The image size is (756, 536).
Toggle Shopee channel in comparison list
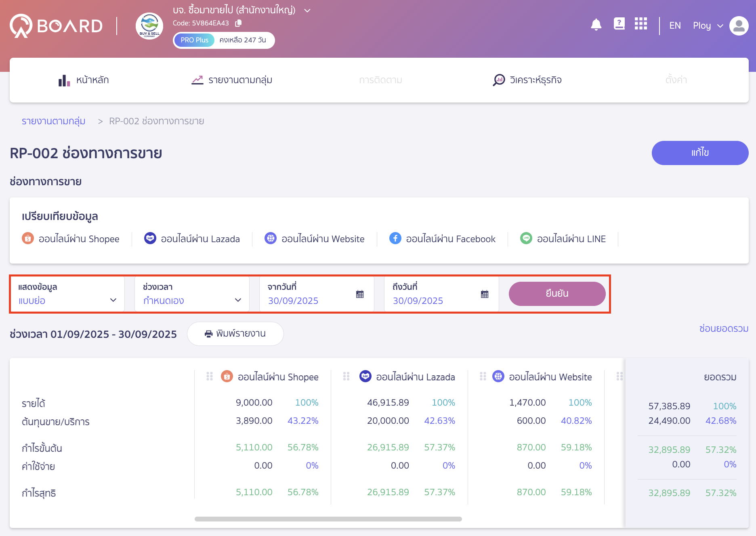[x=71, y=239]
